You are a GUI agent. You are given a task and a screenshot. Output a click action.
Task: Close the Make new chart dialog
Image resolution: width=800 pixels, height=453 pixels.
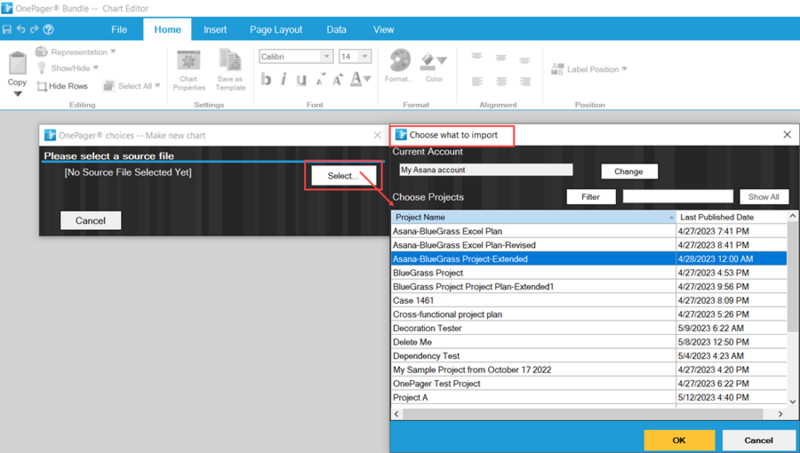[378, 135]
